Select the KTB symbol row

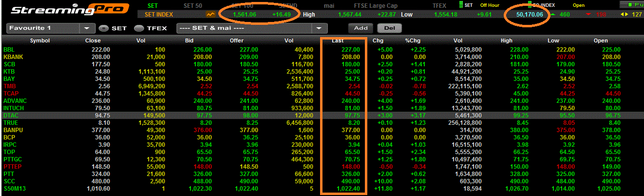(x=322, y=72)
